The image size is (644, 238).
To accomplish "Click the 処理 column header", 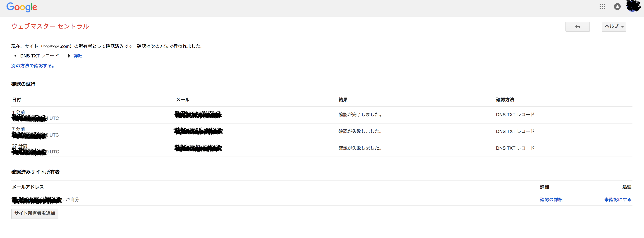I will coord(627,187).
